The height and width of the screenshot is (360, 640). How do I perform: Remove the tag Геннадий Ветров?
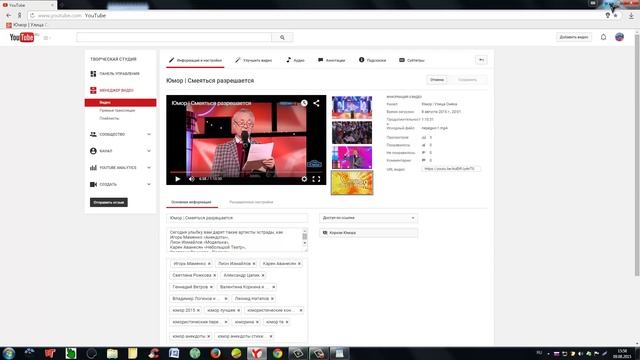[x=211, y=287]
